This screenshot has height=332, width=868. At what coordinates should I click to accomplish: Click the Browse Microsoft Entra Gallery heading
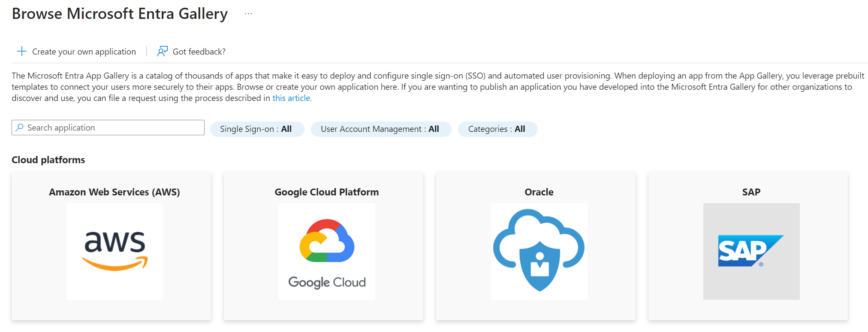click(x=120, y=14)
